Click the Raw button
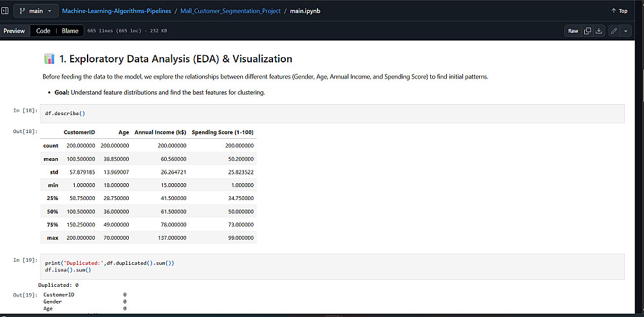Image resolution: width=644 pixels, height=317 pixels. click(573, 31)
